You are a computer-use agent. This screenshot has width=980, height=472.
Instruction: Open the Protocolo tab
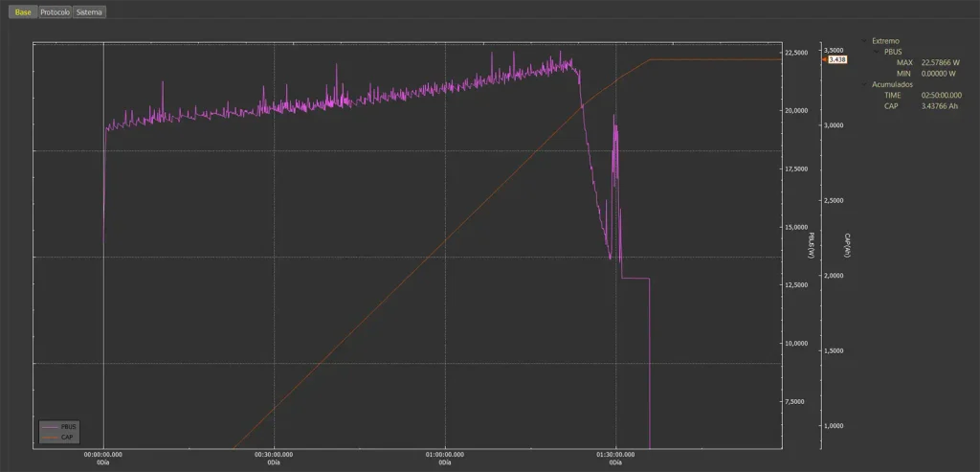point(55,12)
